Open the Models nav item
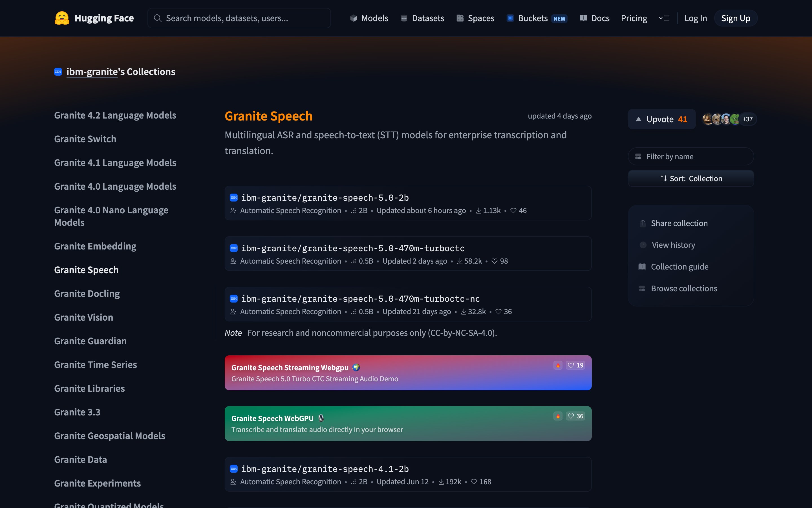This screenshot has height=508, width=812. (369, 18)
